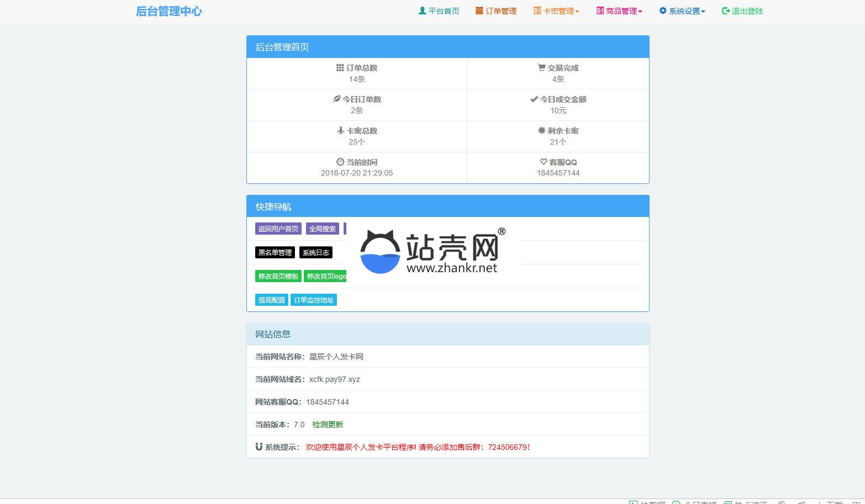Click the heart icon next to 客服QQ
Image resolution: width=865 pixels, height=504 pixels.
pyautogui.click(x=544, y=162)
